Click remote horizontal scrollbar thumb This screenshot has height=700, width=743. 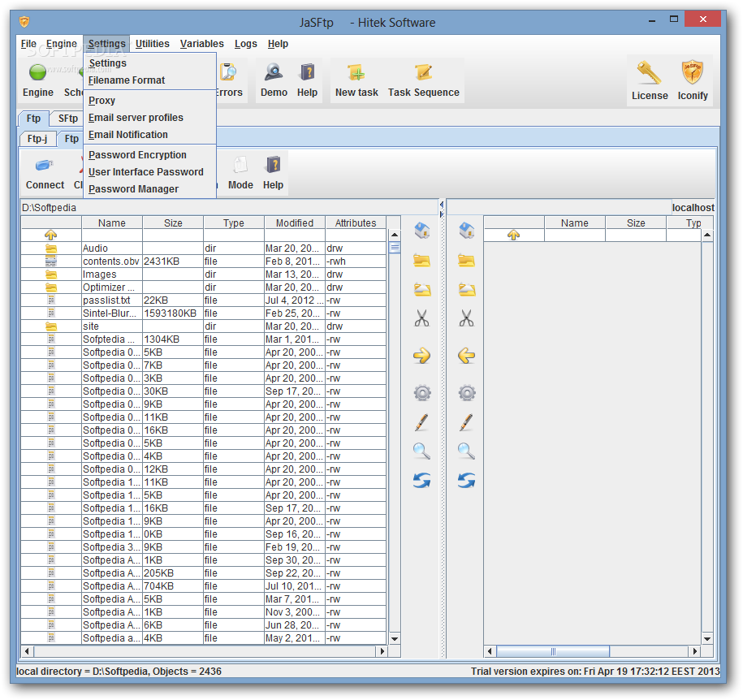553,651
